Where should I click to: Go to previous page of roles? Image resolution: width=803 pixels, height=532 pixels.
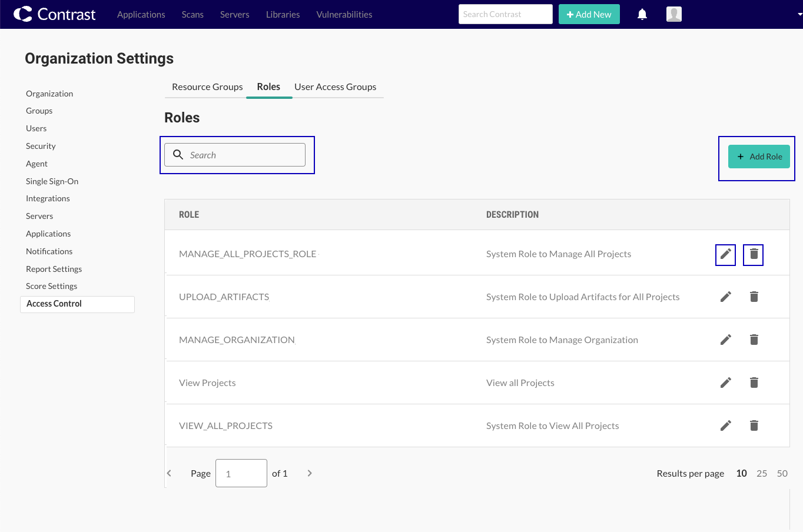tap(170, 473)
